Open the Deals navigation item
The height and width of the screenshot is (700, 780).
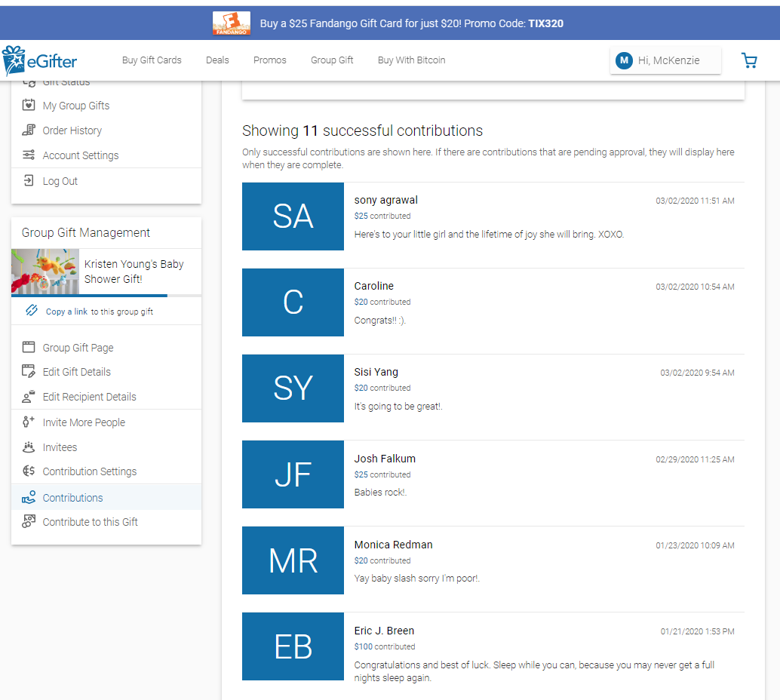pyautogui.click(x=217, y=60)
